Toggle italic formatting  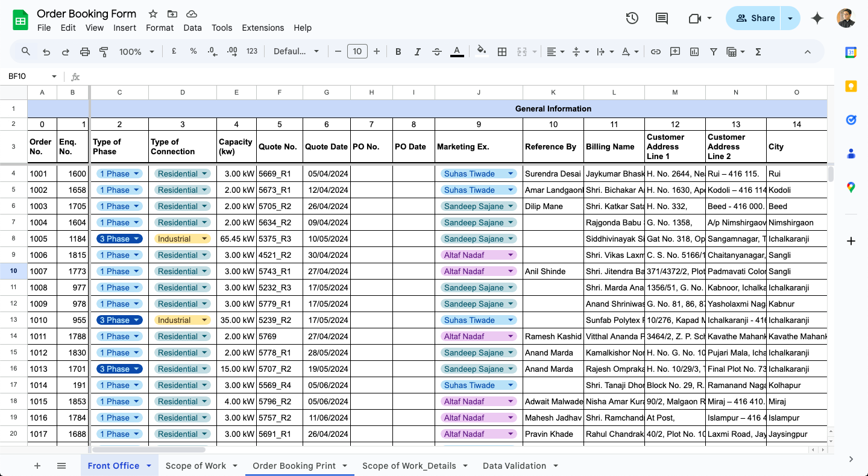418,52
